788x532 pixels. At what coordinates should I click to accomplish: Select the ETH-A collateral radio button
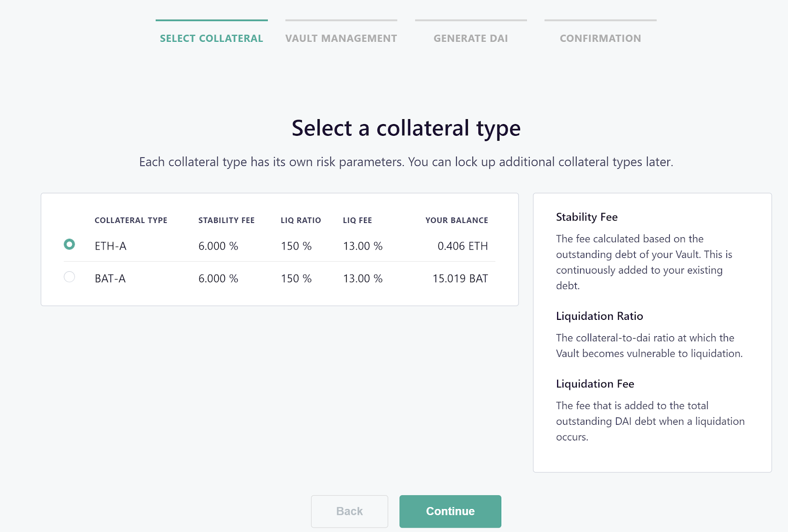(x=69, y=244)
